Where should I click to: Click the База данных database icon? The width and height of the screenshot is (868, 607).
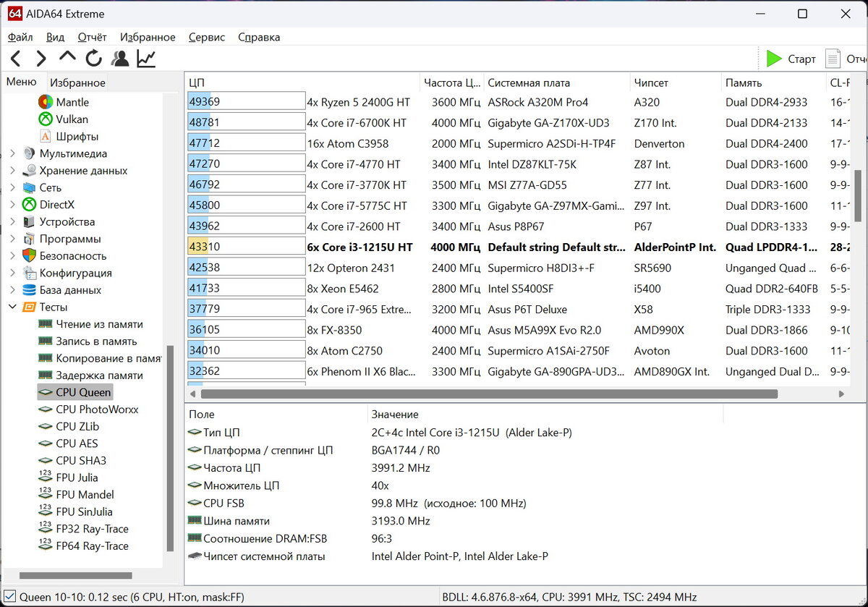pyautogui.click(x=29, y=290)
